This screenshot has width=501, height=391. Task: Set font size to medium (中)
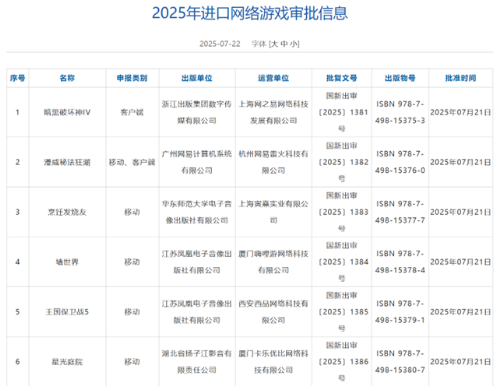(284, 44)
